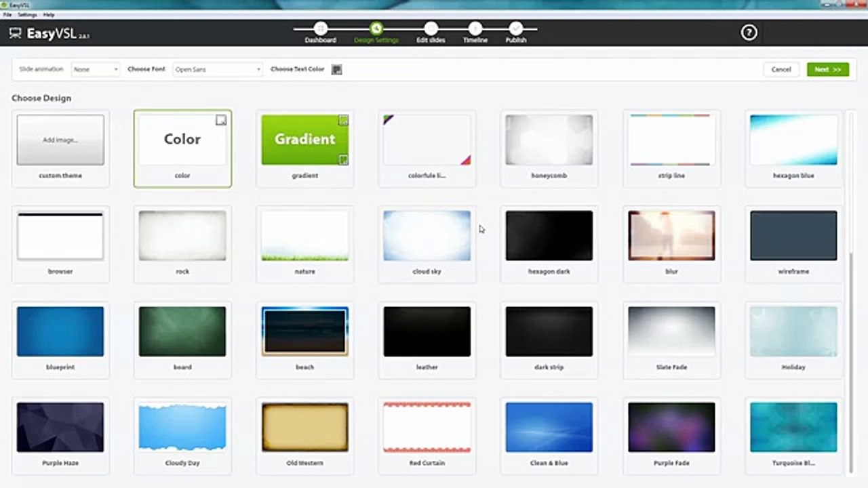
Task: Select the gradient design
Action: [305, 148]
